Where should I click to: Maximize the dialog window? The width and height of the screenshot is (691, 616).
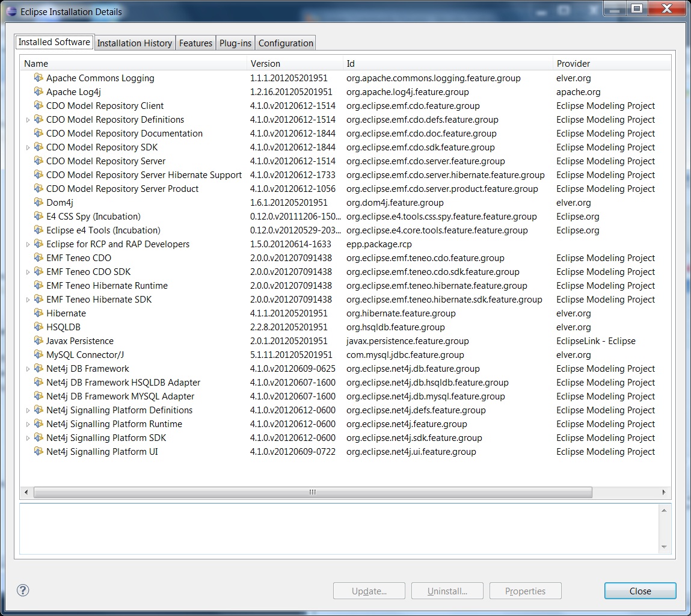(x=637, y=8)
